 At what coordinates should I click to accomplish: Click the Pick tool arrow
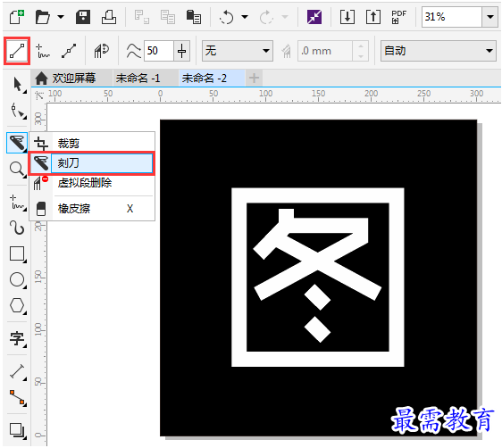pos(18,85)
